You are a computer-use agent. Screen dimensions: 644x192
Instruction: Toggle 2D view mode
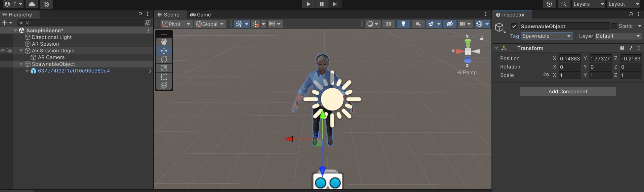click(389, 24)
